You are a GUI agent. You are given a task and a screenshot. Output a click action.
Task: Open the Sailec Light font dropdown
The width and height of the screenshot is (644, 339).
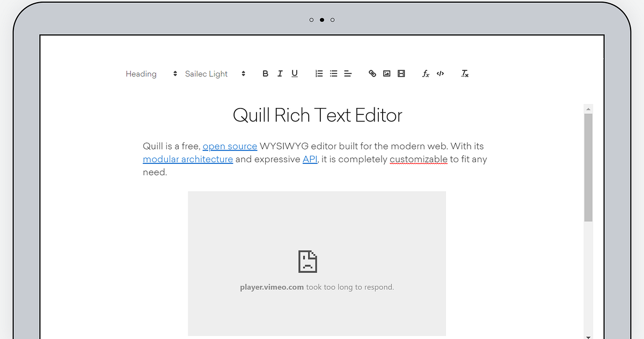pyautogui.click(x=206, y=74)
